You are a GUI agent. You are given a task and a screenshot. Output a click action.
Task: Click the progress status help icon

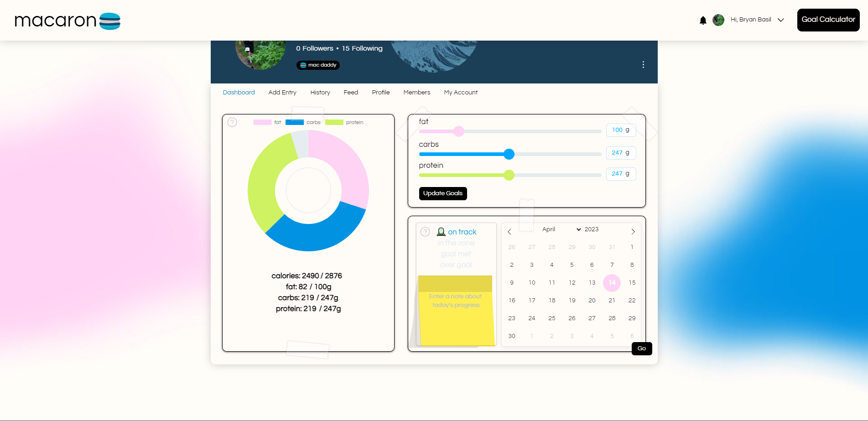click(425, 232)
